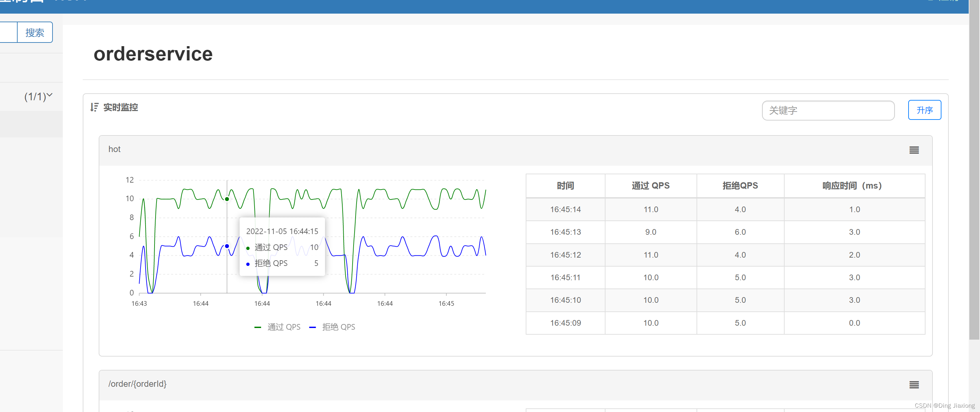980x412 pixels.
Task: Focus the 关键字 keyword input field
Action: 828,110
